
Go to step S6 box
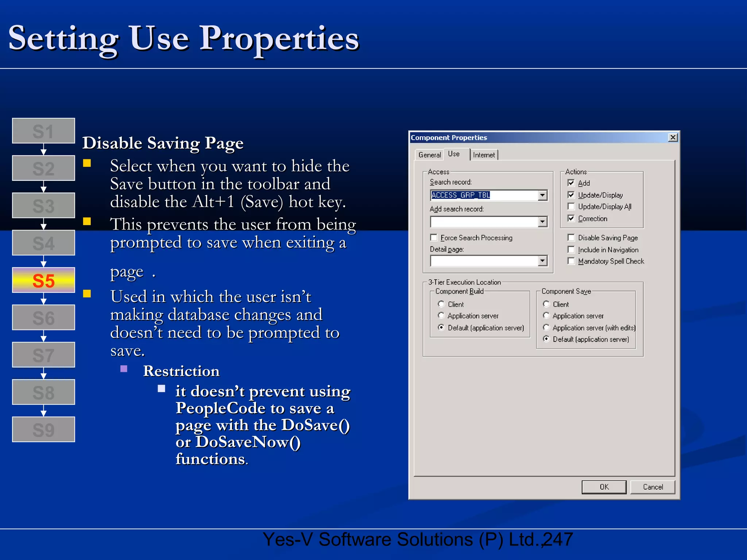[43, 318]
